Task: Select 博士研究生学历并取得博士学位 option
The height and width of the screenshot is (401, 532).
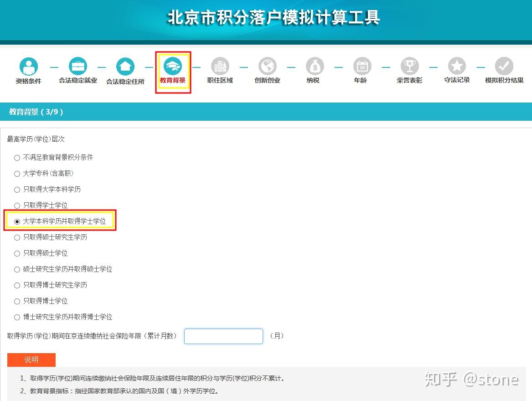Action: 17,317
